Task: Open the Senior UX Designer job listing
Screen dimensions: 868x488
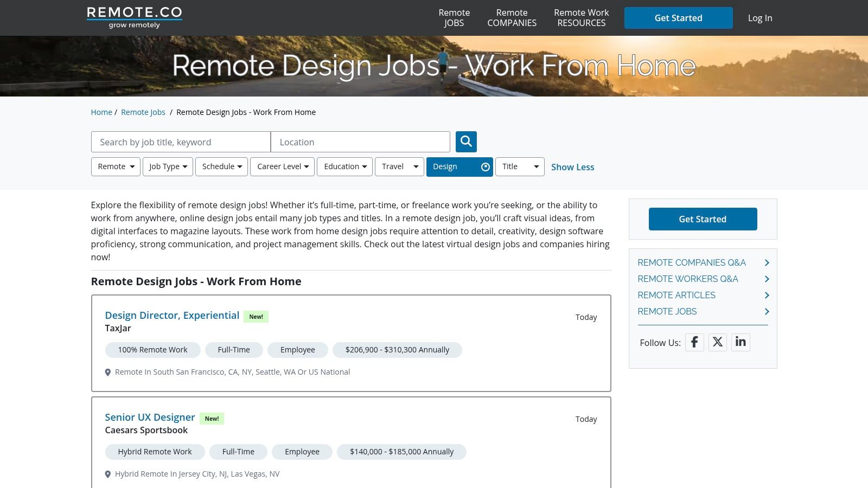Action: point(150,417)
